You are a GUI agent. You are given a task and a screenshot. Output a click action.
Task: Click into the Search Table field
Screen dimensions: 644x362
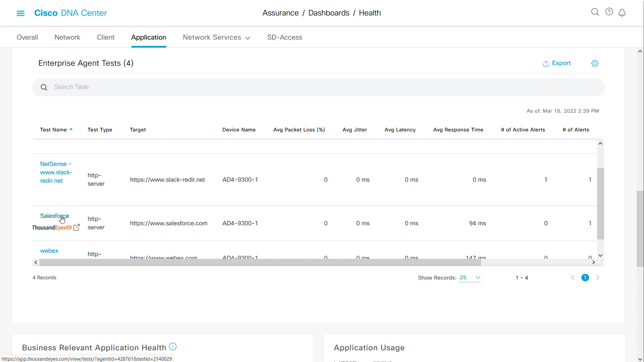pyautogui.click(x=318, y=87)
